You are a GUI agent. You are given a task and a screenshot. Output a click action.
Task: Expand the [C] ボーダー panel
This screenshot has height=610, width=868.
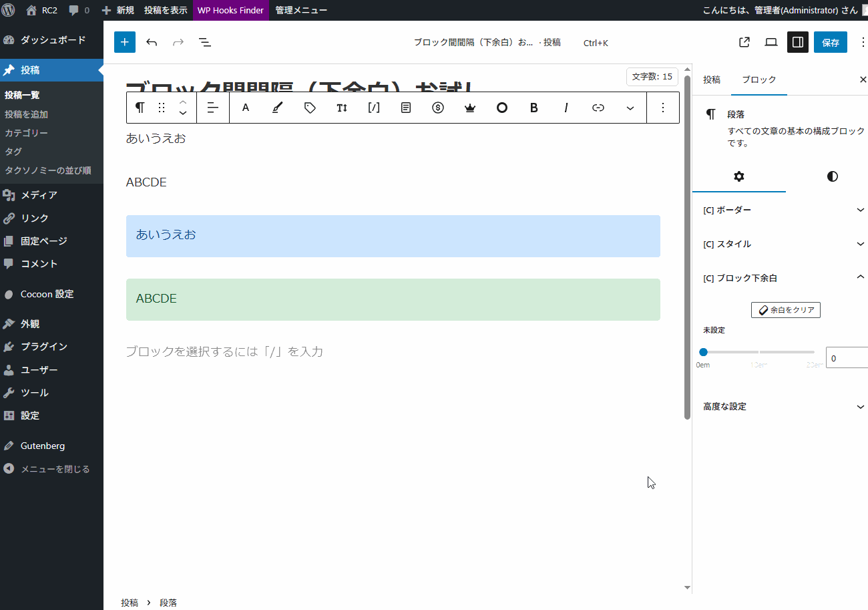pyautogui.click(x=784, y=210)
